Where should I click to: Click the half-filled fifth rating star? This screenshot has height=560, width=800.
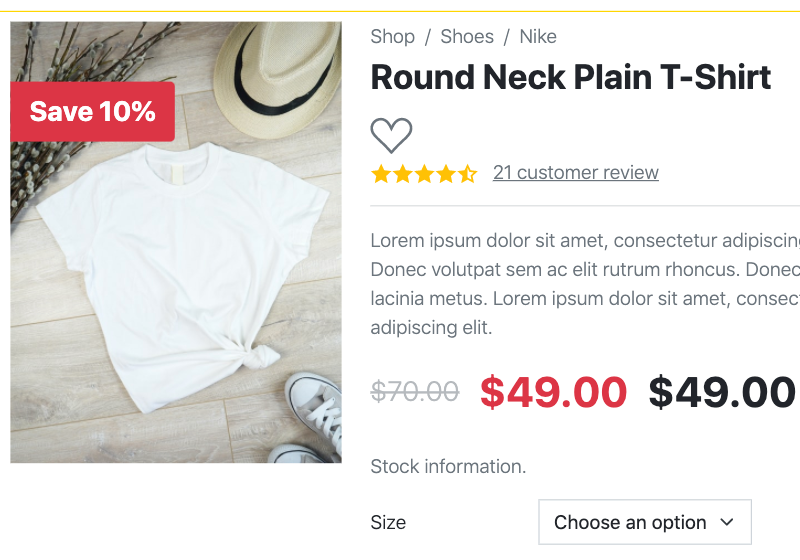467,174
